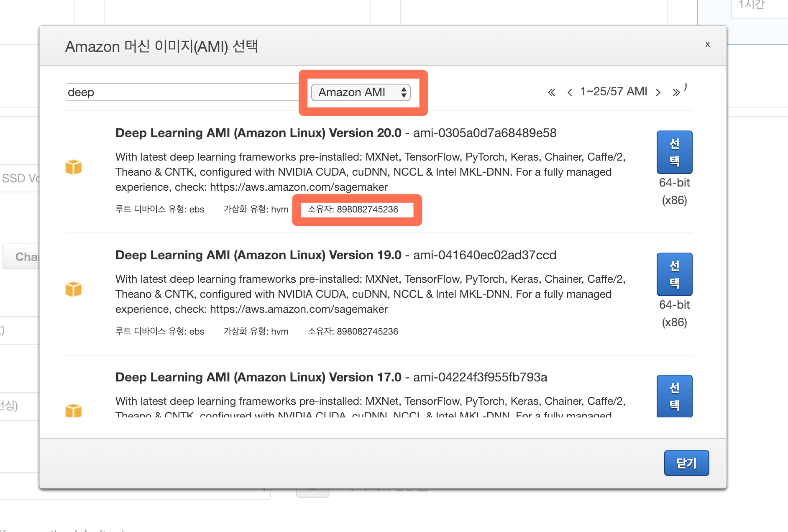Image resolution: width=788 pixels, height=532 pixels.
Task: Click the 닫기 (Close) button
Action: click(687, 463)
